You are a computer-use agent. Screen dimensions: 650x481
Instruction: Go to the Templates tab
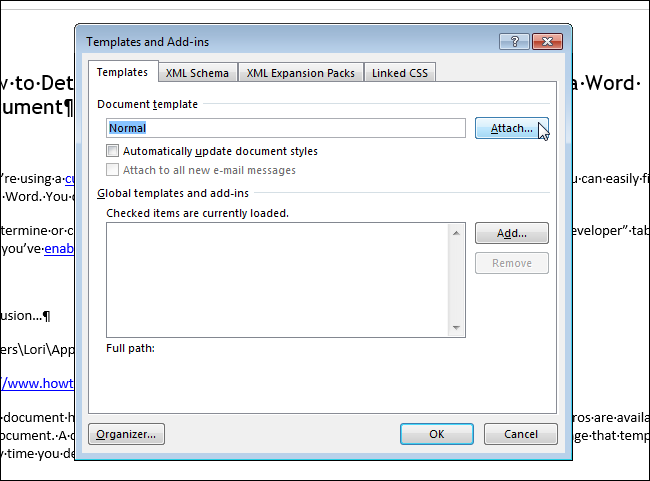click(x=122, y=72)
